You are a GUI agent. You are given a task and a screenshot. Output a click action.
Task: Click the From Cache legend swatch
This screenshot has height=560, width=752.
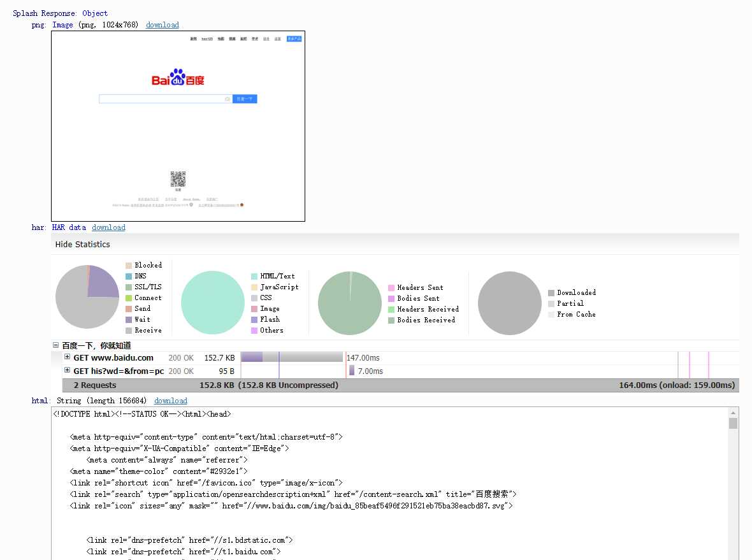551,315
